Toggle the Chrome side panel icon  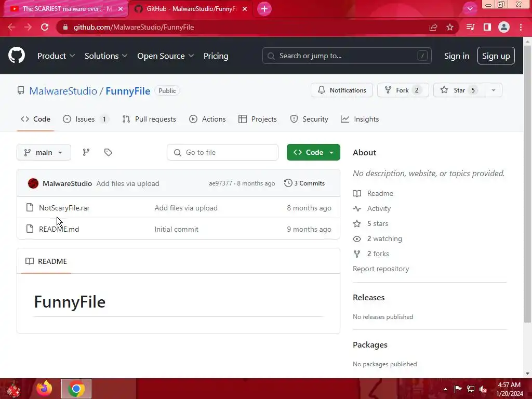487,27
